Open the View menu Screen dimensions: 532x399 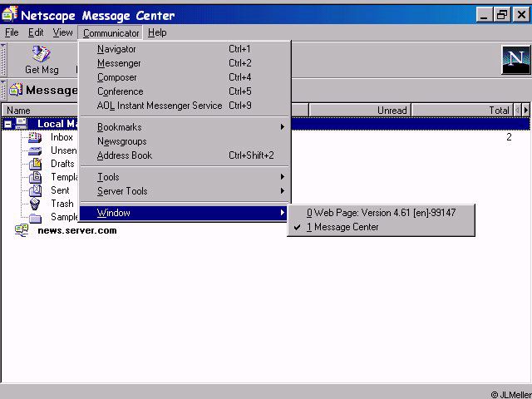click(x=62, y=32)
